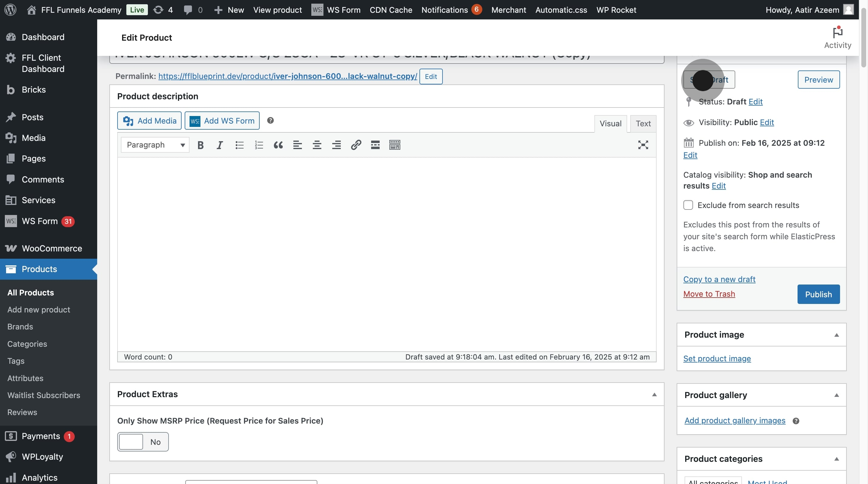
Task: Insert a blockquote in description
Action: (278, 145)
